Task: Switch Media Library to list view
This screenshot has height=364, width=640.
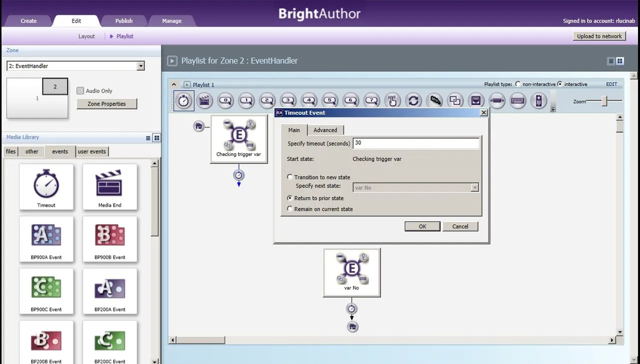Action: [x=148, y=138]
